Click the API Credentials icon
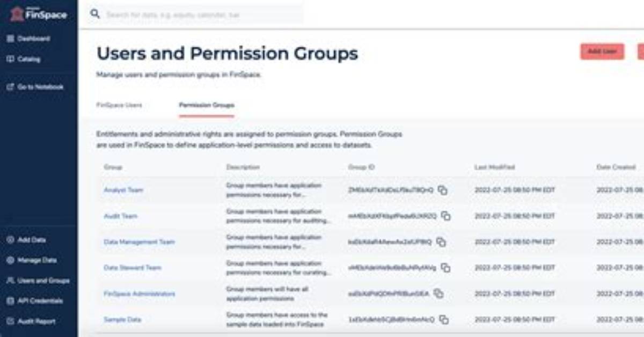This screenshot has height=337, width=644. [10, 301]
